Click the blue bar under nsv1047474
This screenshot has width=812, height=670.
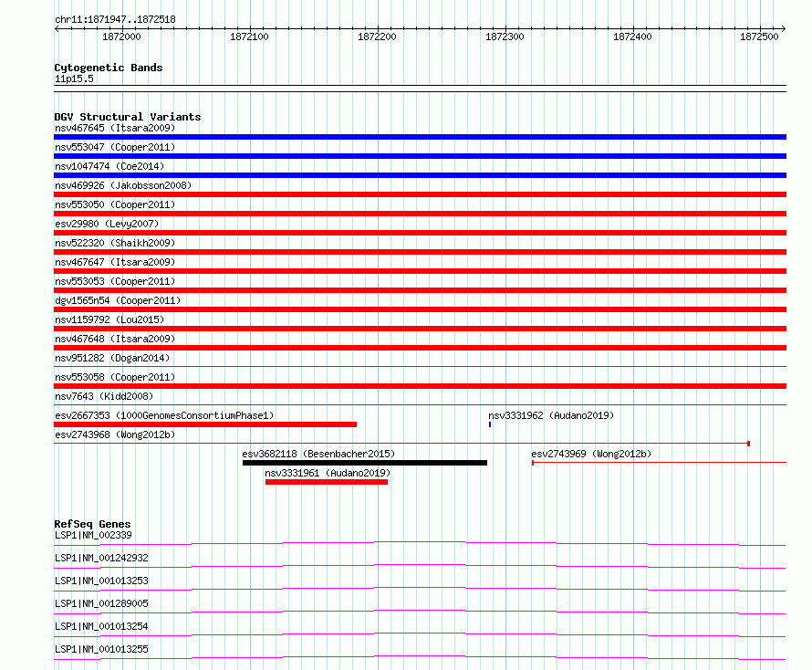(x=420, y=175)
